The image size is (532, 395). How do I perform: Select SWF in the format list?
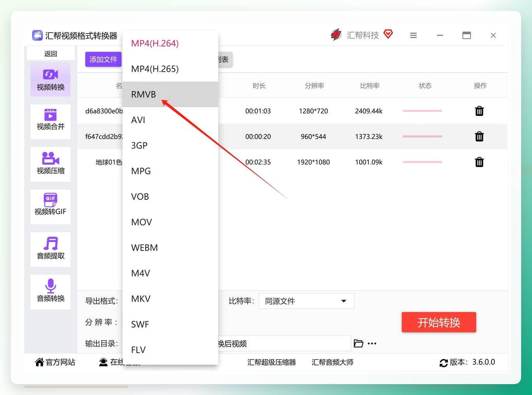(x=170, y=324)
